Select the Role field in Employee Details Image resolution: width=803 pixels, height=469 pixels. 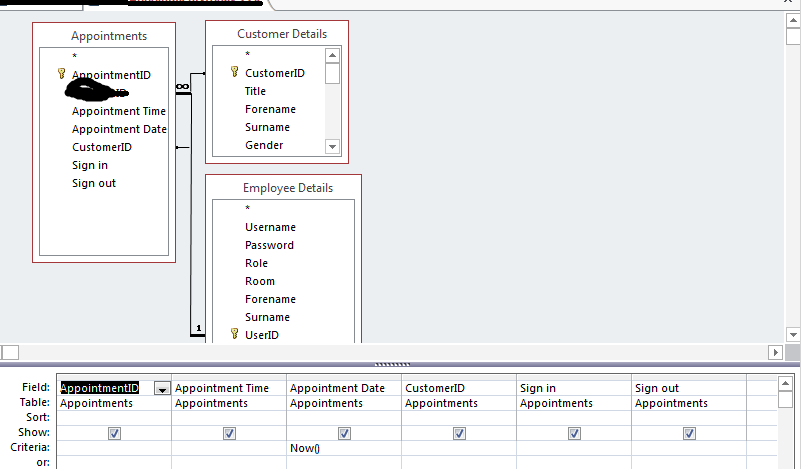256,263
